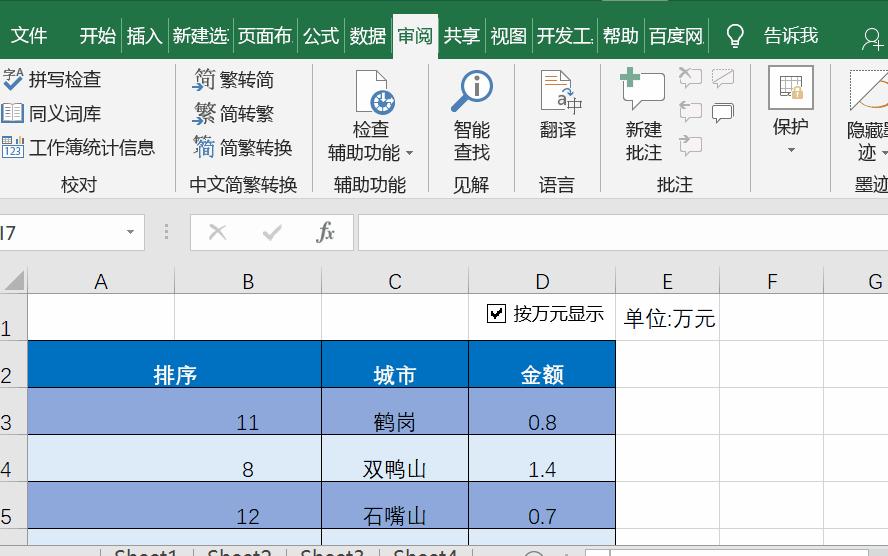This screenshot has height=556, width=888.
Task: Convert text with 繁转简
Action: tap(233, 79)
